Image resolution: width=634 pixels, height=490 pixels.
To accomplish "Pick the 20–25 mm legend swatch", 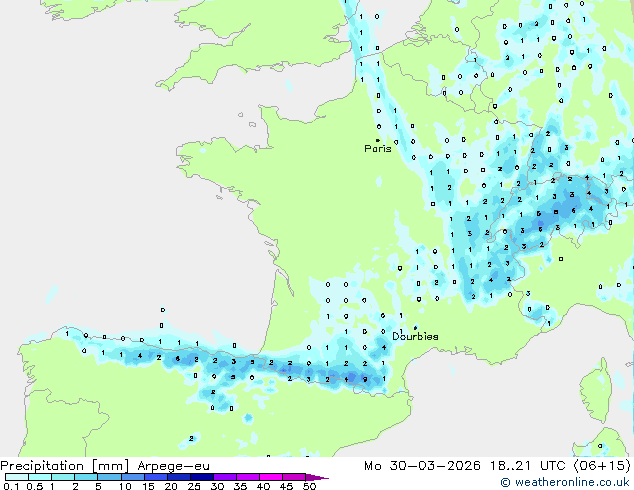I will pos(179,477).
